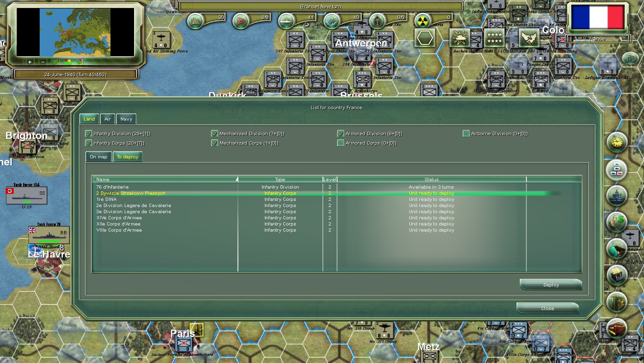Open the On map tab

(99, 157)
